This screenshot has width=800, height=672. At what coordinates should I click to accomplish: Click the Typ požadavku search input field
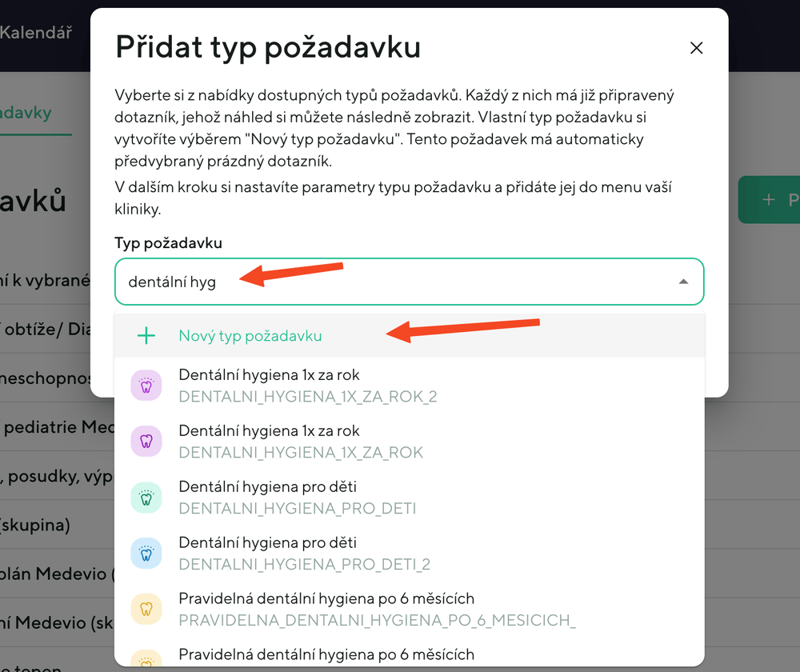392,282
